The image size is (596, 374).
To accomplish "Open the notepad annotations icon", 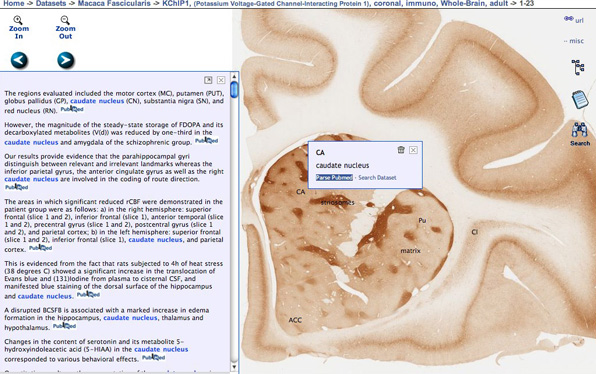I will (x=580, y=99).
